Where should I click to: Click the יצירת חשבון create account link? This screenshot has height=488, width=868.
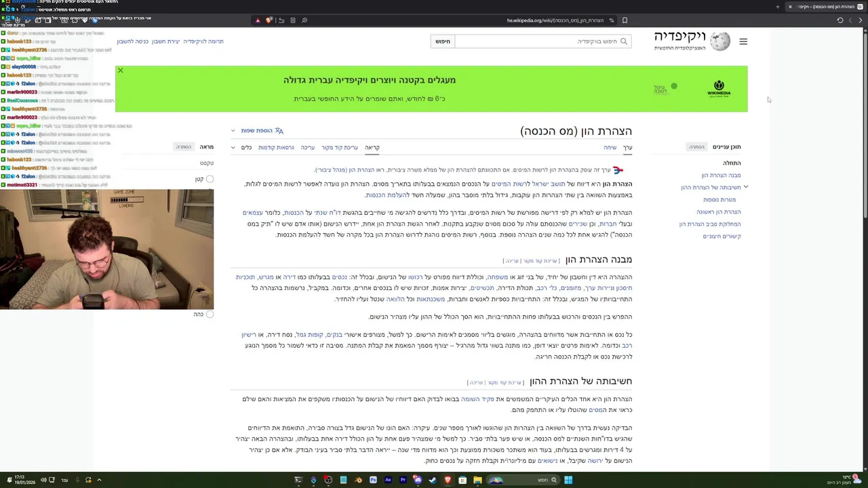165,41
